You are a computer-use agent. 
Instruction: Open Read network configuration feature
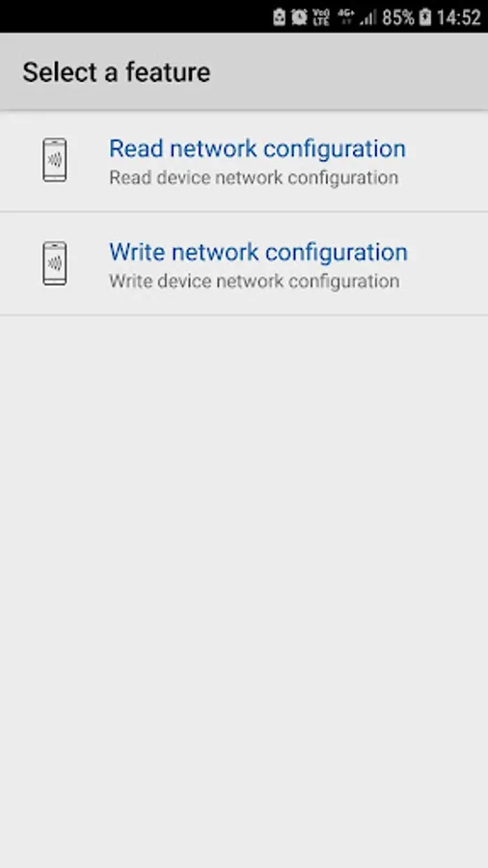click(x=244, y=160)
